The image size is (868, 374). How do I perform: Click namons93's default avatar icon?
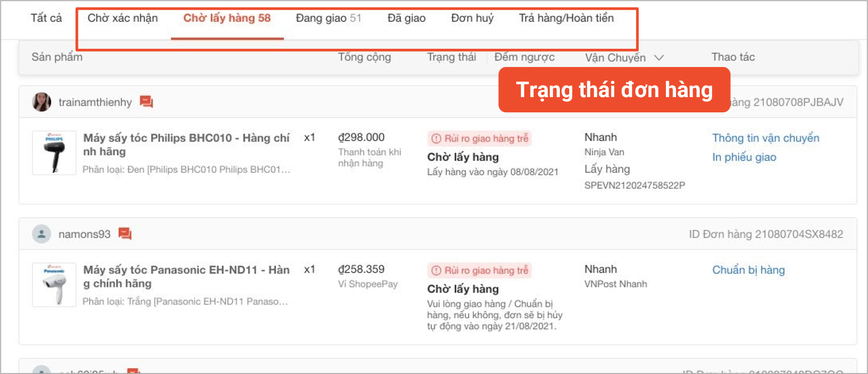point(41,234)
